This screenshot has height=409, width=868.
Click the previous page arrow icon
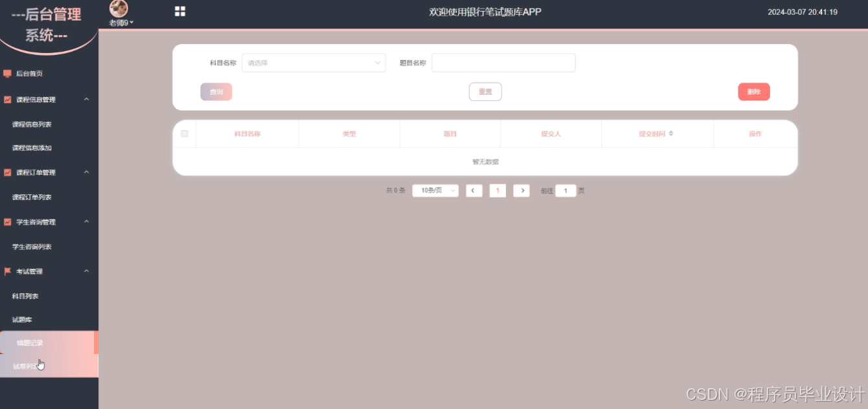(474, 190)
